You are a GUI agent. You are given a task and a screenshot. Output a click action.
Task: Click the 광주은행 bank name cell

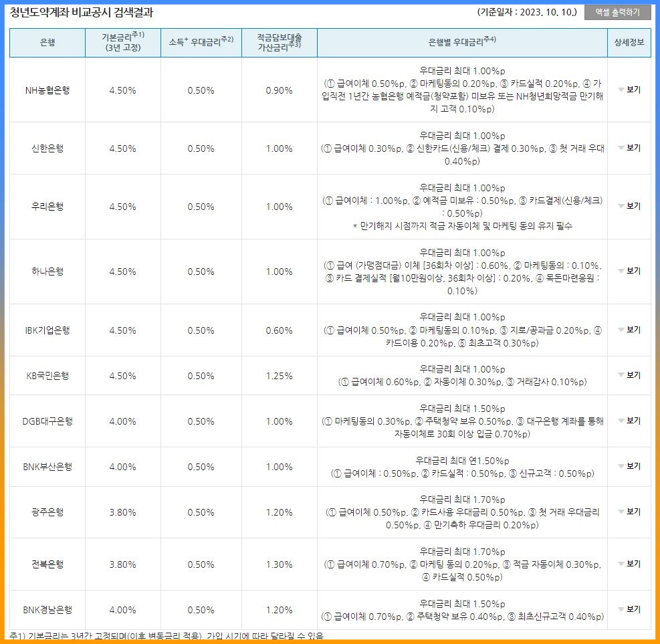pyautogui.click(x=47, y=512)
